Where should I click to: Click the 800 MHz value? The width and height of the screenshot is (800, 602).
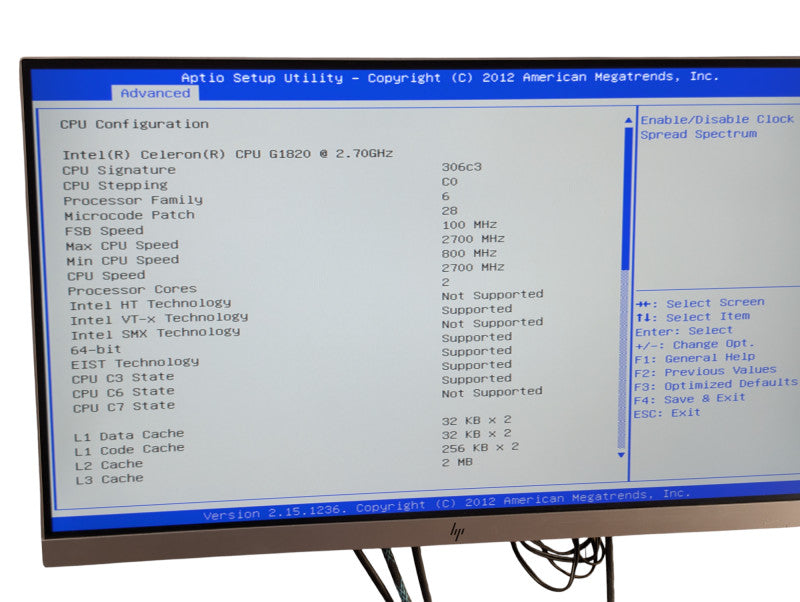pos(469,253)
